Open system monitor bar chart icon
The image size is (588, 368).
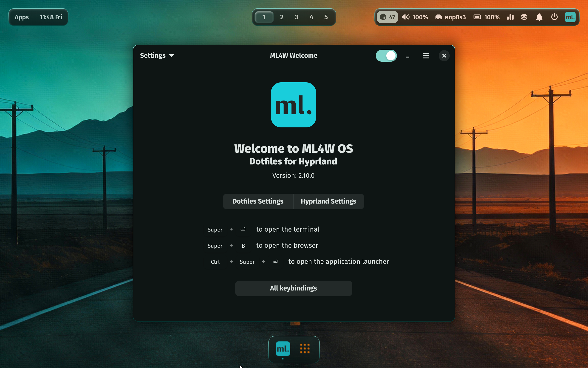point(510,17)
